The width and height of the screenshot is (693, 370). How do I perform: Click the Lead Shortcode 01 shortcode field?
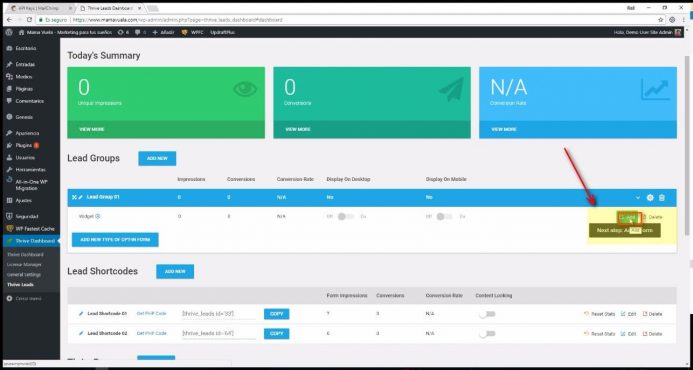click(x=219, y=314)
